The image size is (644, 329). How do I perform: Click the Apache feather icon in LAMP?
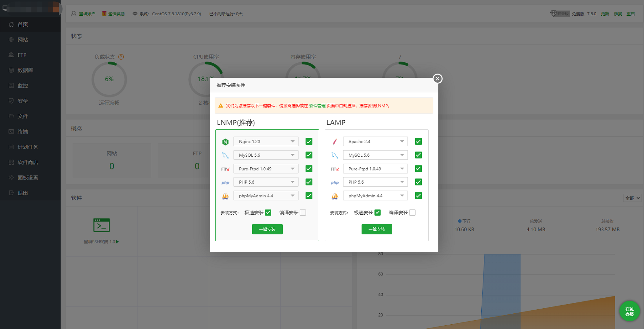click(x=335, y=142)
